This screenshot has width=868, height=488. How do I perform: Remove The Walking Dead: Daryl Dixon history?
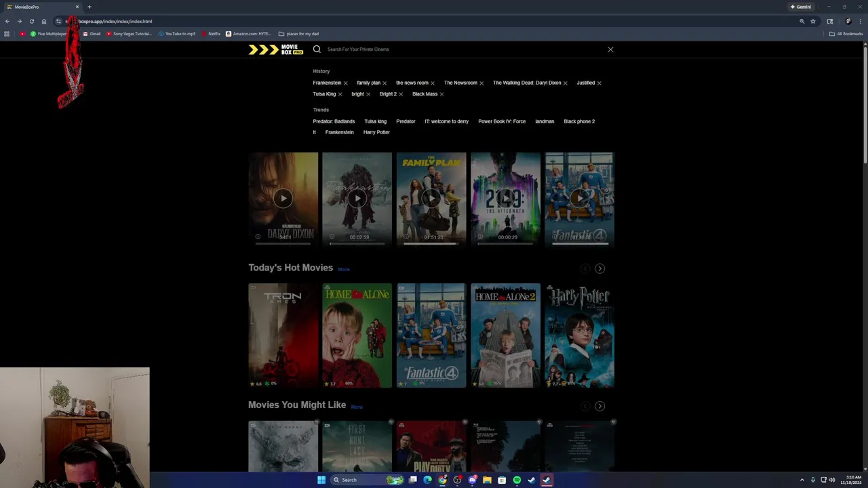click(565, 83)
